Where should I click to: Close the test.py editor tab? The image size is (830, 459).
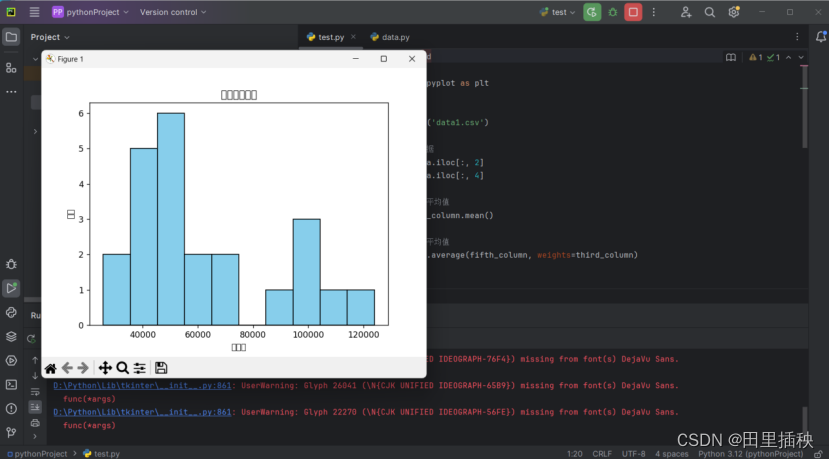click(353, 37)
